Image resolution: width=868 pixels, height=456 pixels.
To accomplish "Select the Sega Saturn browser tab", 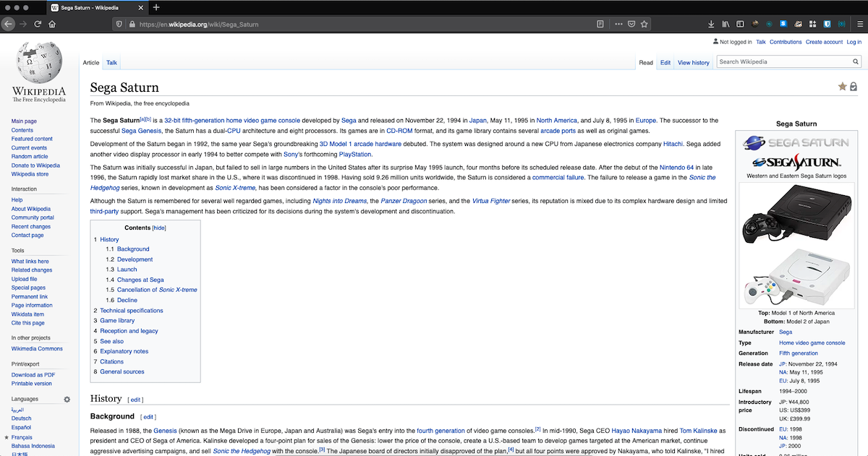I will coord(95,7).
